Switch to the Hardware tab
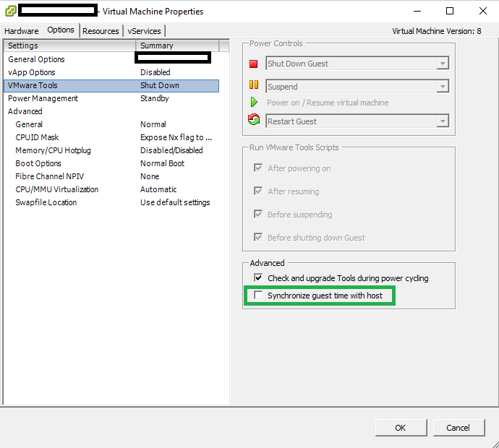Viewport: 499px width, 448px height. (21, 31)
